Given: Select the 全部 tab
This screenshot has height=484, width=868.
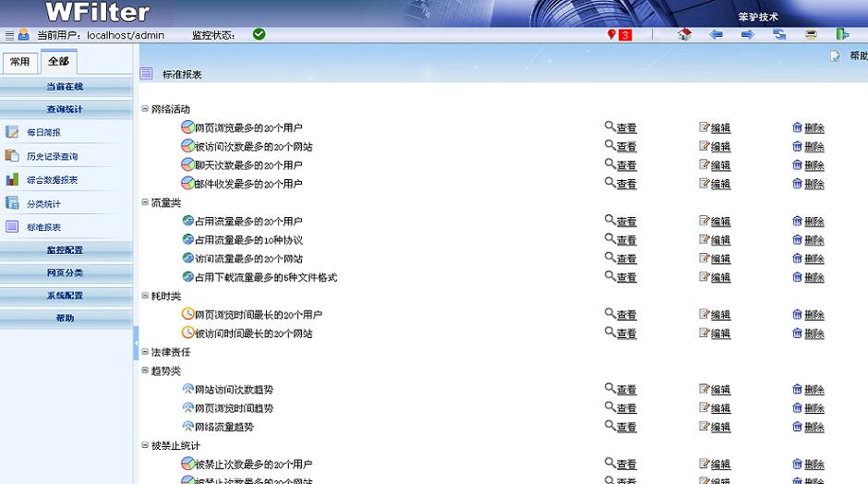Looking at the screenshot, I should [58, 62].
